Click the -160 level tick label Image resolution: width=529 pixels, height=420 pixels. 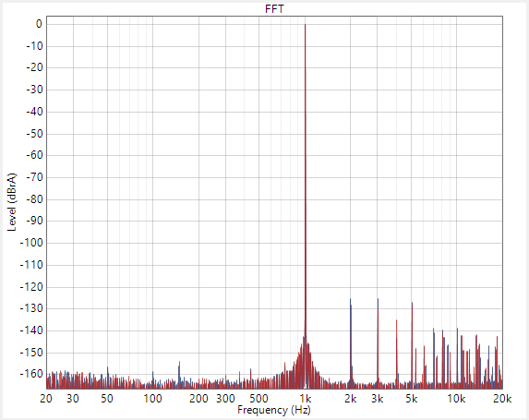31,374
